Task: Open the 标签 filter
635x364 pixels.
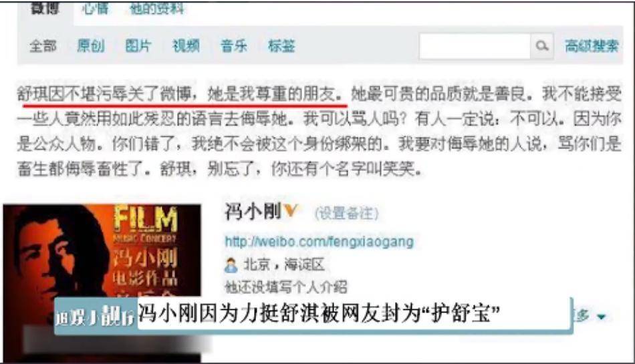Action: pyautogui.click(x=281, y=46)
